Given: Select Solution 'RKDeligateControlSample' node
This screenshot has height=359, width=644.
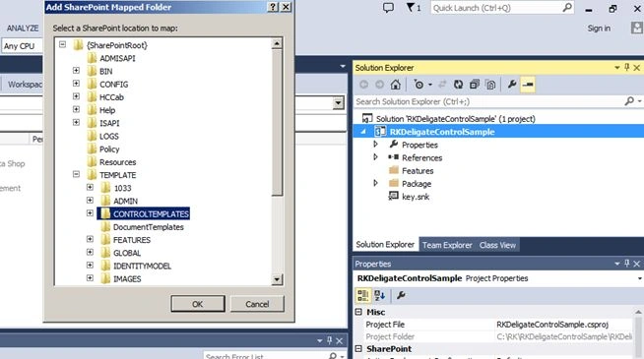Looking at the screenshot, I should pyautogui.click(x=456, y=119).
